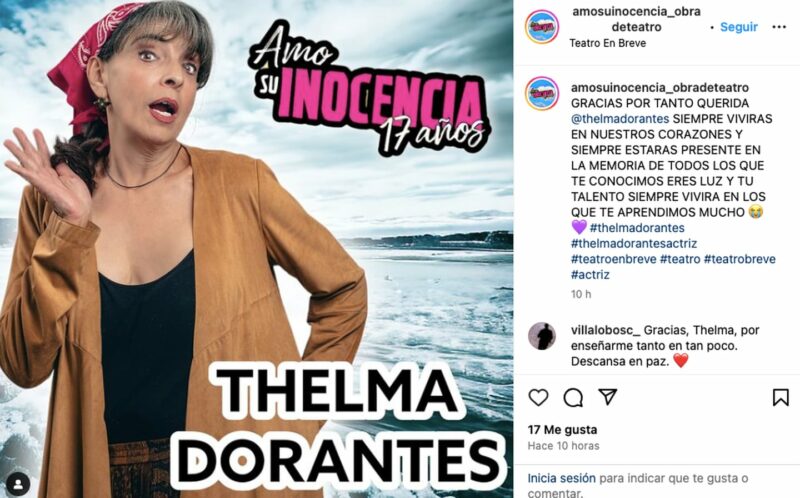Image resolution: width=800 pixels, height=498 pixels.
Task: Save the post with the bookmark icon
Action: [781, 397]
